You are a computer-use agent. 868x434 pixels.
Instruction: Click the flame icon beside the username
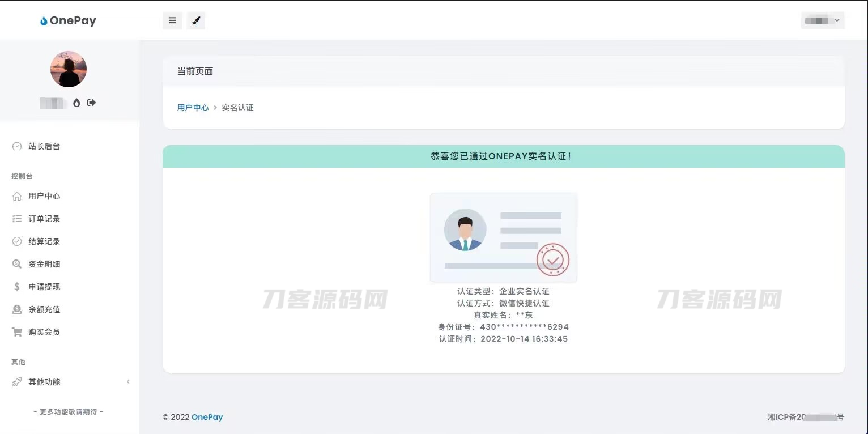coord(76,103)
